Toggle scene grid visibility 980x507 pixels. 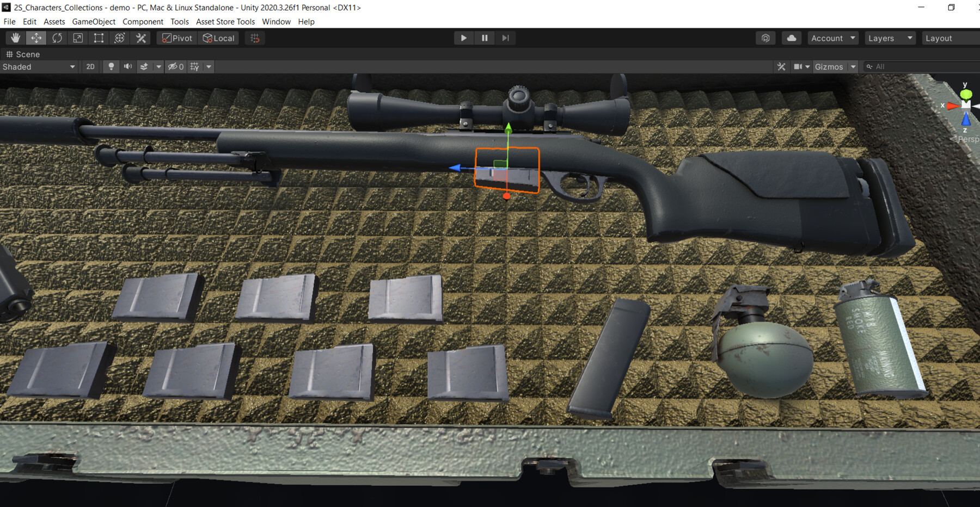coord(194,66)
